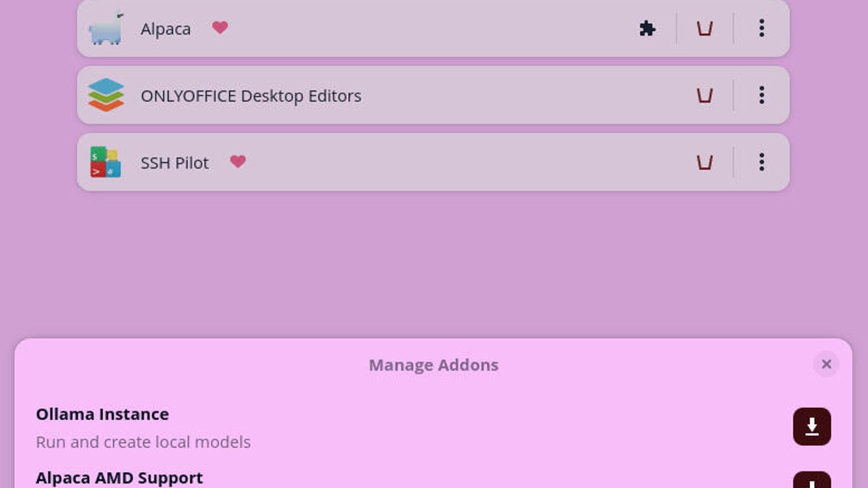Expand ONLYOFFICE Desktop Editors more options menu
Image resolution: width=868 pixels, height=488 pixels.
coord(761,95)
